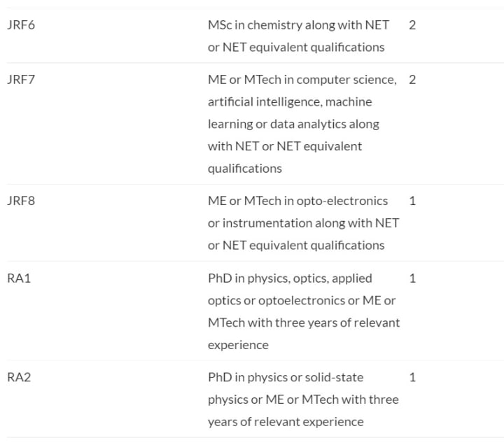Click the line 'or instrumentation along with NET'
The image size is (504, 445).
pos(303,223)
